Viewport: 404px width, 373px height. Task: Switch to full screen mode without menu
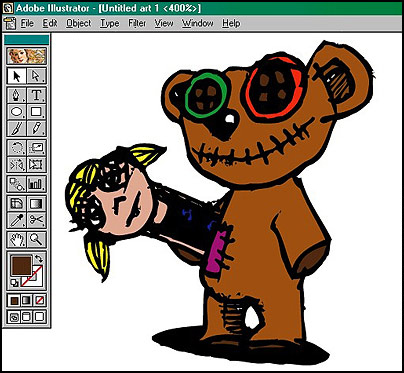click(x=39, y=316)
